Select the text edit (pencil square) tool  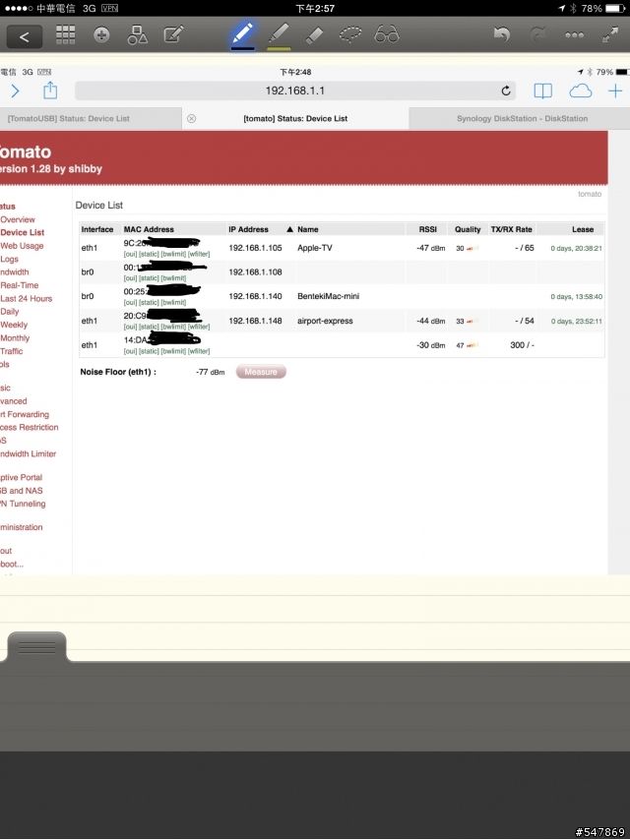click(173, 34)
